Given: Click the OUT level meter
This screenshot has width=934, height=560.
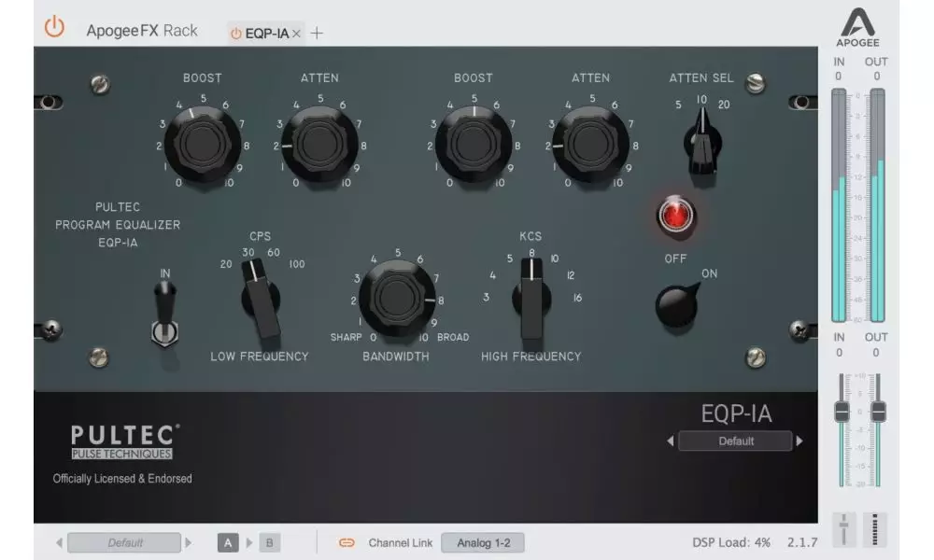Looking at the screenshot, I should pos(877,205).
